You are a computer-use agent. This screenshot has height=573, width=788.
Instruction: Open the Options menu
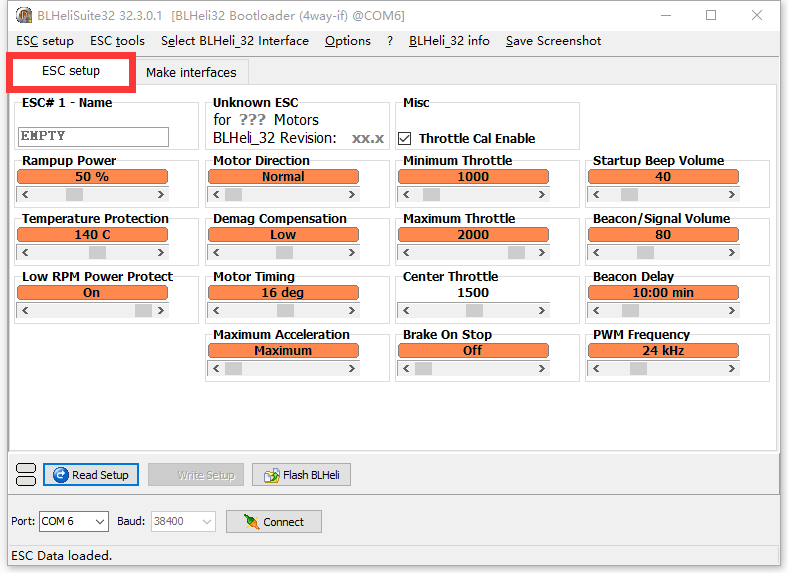coord(347,41)
